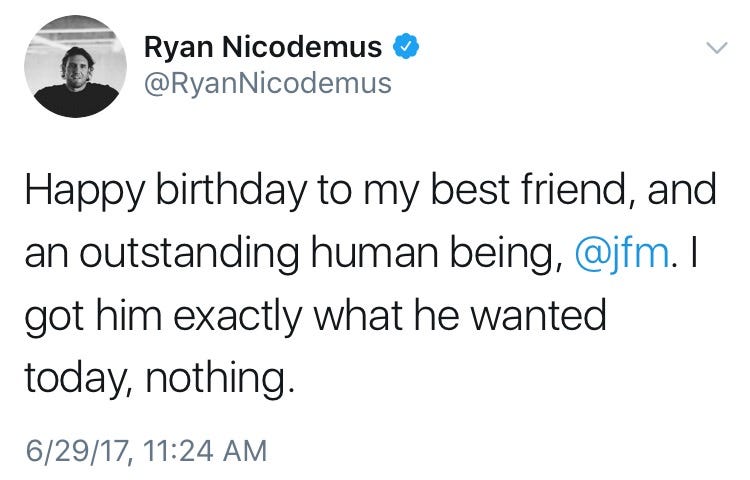
Task: Expand the tweet options chevron arrow
Action: tap(716, 47)
